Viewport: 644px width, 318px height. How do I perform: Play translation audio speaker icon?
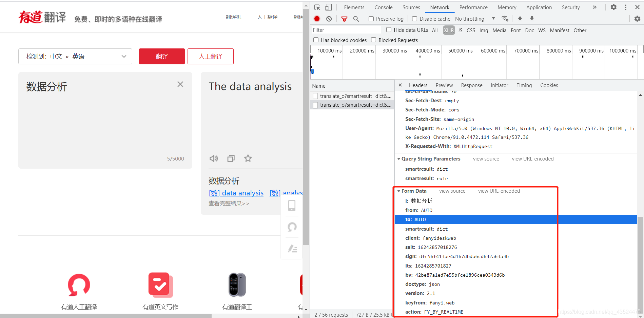click(x=214, y=158)
